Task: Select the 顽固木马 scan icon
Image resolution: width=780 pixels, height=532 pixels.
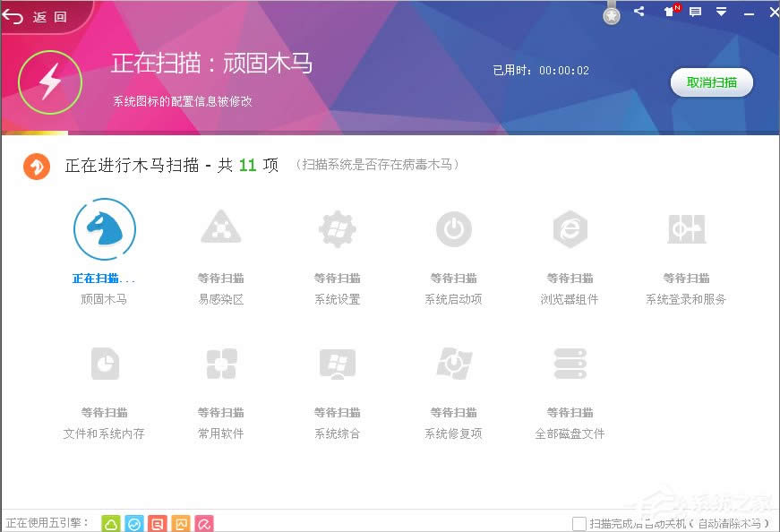Action: coord(105,227)
